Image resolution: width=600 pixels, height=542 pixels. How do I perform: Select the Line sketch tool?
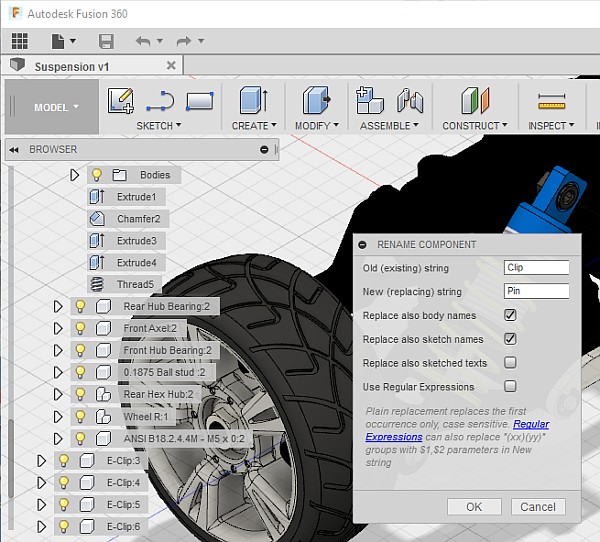click(160, 101)
